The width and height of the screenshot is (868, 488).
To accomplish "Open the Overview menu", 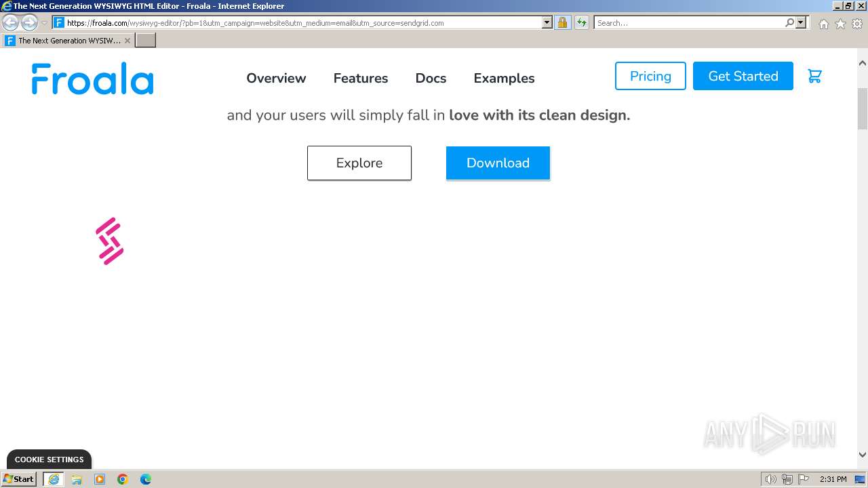I will (276, 78).
